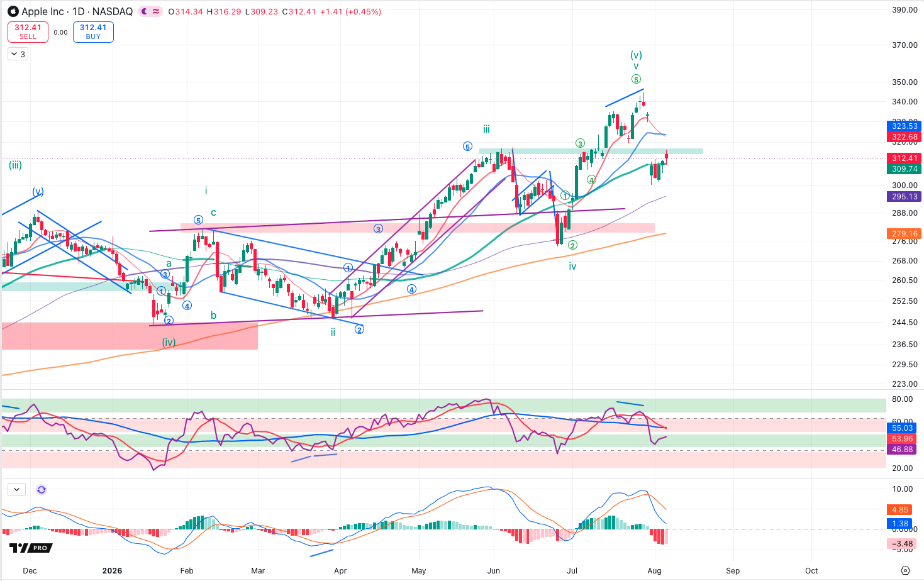Click the circled 5 wave label near 350
Viewport: 924px width, 581px height.
click(x=636, y=79)
